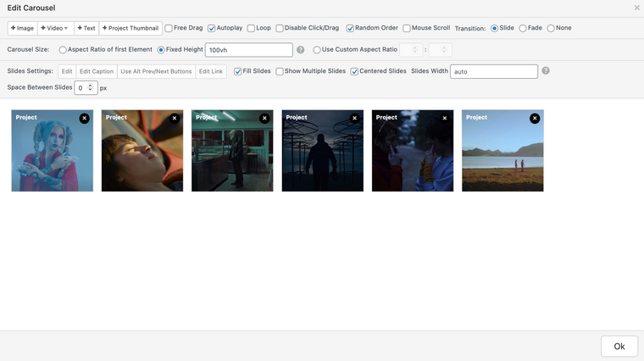Image resolution: width=644 pixels, height=361 pixels.
Task: Add an Image to the carousel
Action: [23, 28]
